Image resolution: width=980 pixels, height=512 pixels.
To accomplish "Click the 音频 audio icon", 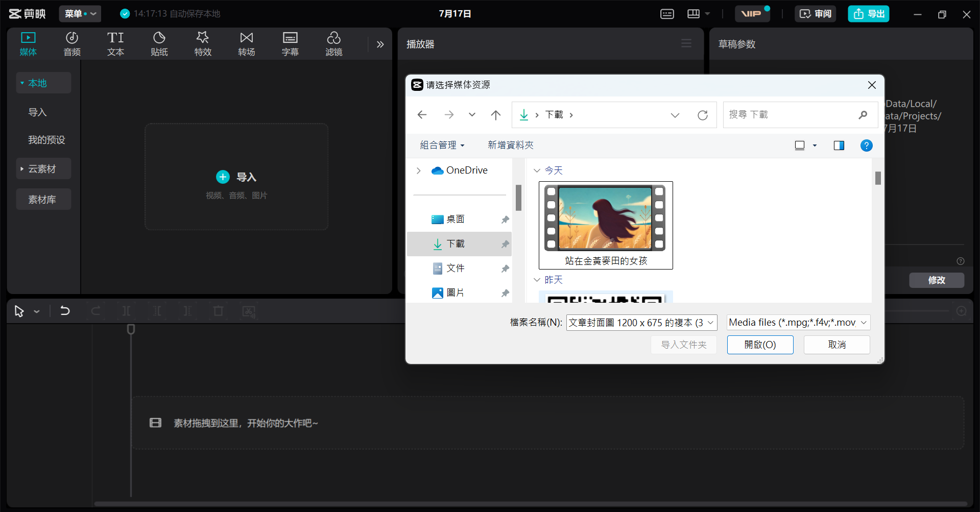I will (72, 44).
